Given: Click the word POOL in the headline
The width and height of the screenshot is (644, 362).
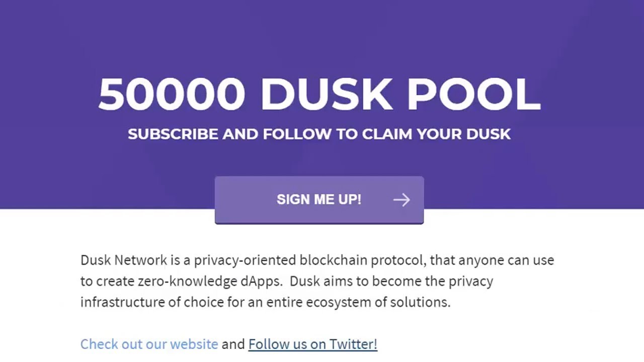Looking at the screenshot, I should pyautogui.click(x=473, y=95).
